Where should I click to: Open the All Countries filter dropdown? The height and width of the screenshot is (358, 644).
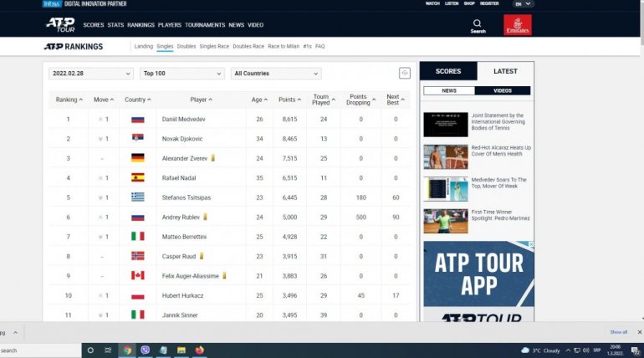tap(275, 74)
